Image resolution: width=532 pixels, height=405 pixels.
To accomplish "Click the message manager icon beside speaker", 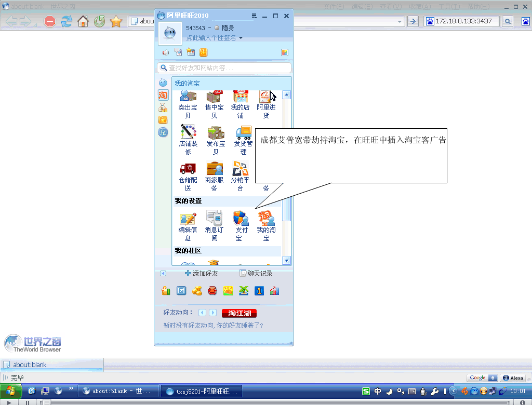I will click(x=178, y=52).
